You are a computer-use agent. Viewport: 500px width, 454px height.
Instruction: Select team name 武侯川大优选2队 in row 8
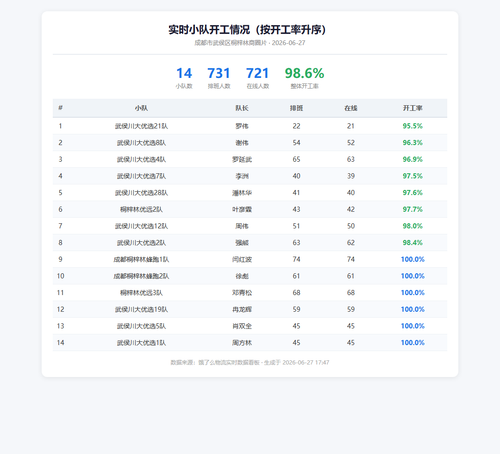tap(141, 243)
